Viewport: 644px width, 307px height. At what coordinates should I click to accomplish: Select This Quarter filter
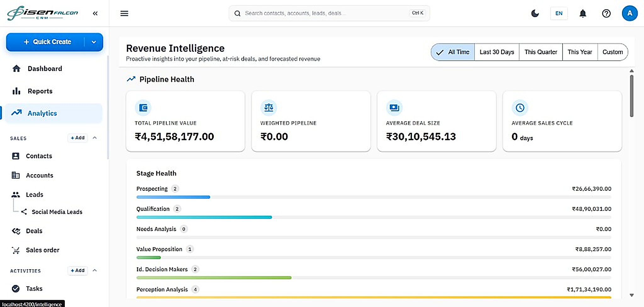(541, 52)
